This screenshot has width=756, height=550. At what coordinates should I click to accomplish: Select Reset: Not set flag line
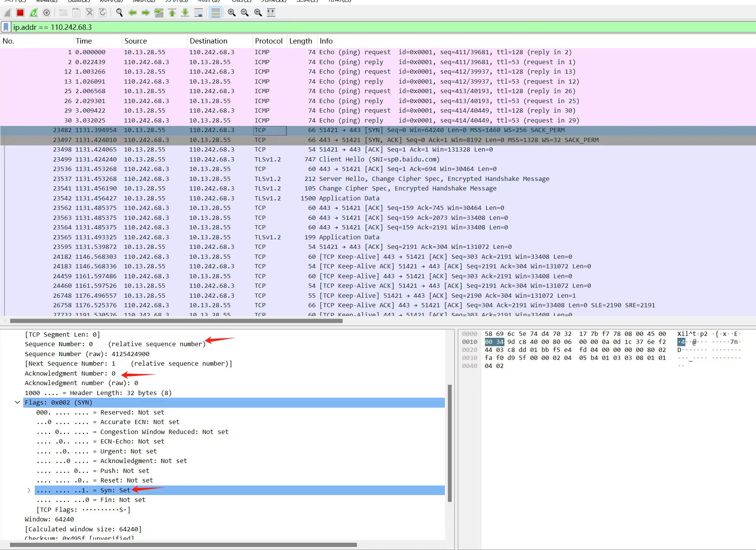95,480
